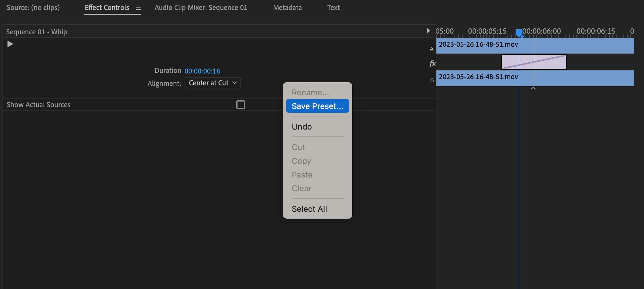The width and height of the screenshot is (644, 289).
Task: Click the fx transition track icon
Action: pos(432,64)
